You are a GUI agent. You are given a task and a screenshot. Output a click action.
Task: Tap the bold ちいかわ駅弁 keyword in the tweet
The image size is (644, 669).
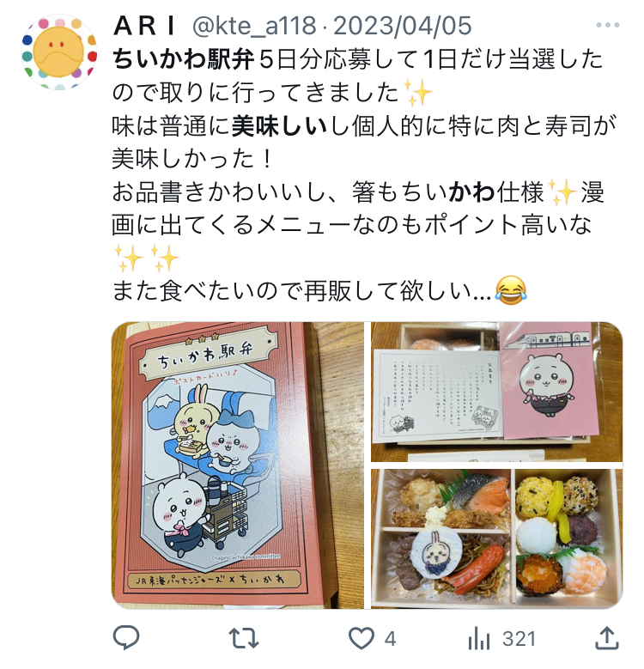(x=184, y=59)
